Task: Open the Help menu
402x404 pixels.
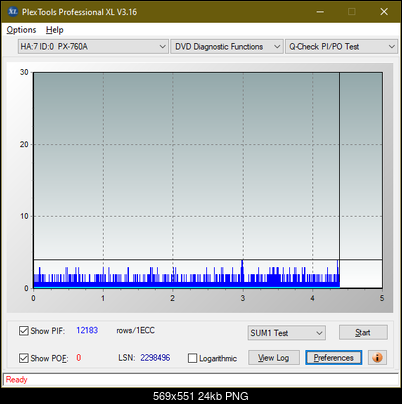Action: coord(55,30)
